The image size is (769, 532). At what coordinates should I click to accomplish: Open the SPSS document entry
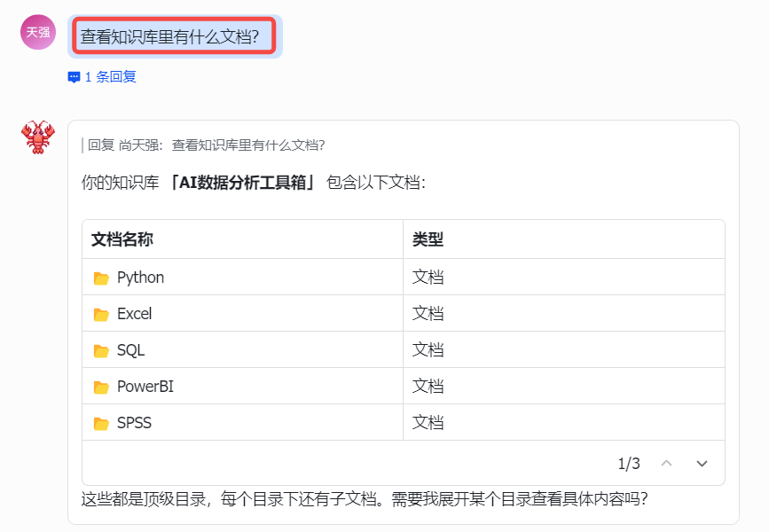134,423
